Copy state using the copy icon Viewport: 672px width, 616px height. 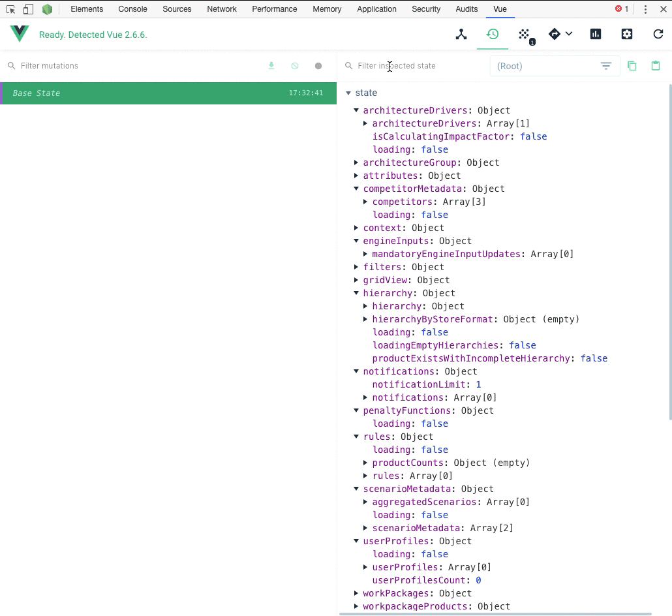click(632, 65)
